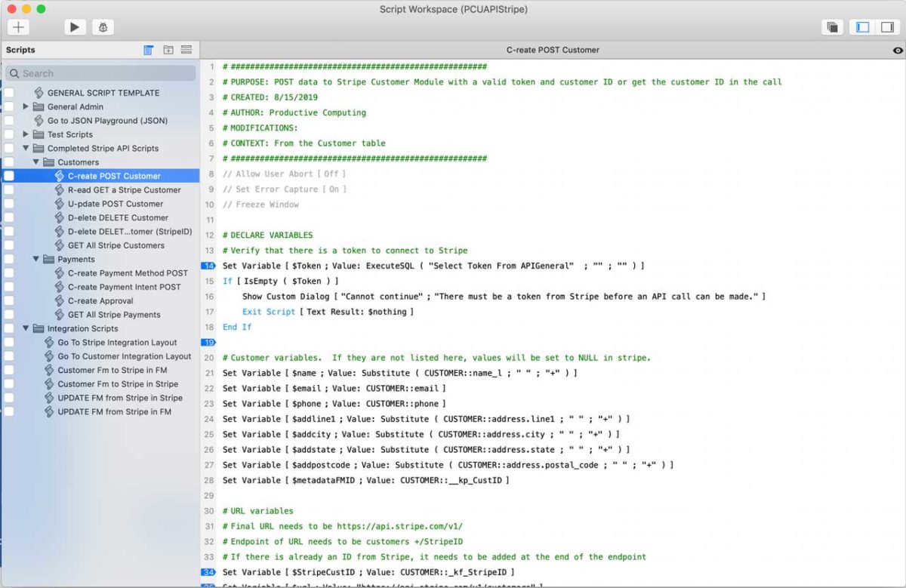
Task: Click the stacked windows icon in the toolbar
Action: pos(832,26)
